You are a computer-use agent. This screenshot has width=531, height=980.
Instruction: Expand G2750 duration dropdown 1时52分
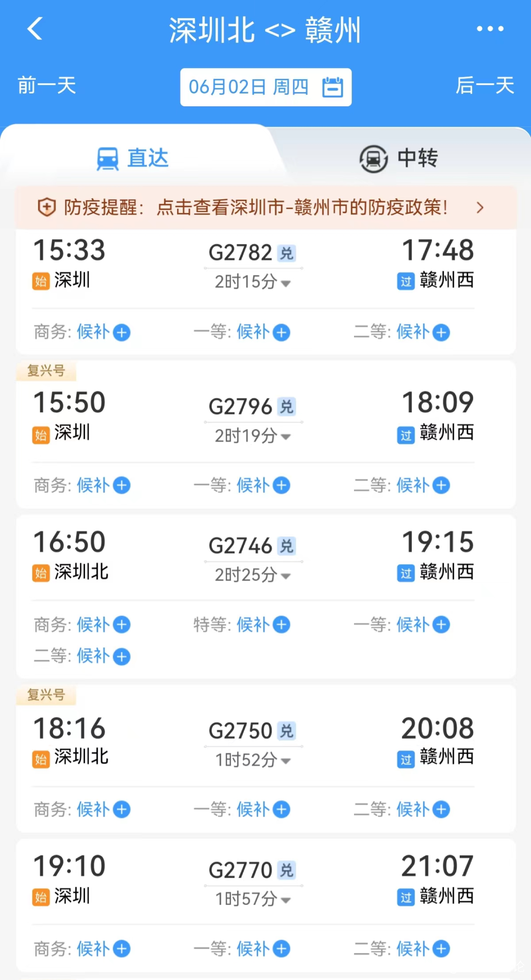click(286, 761)
